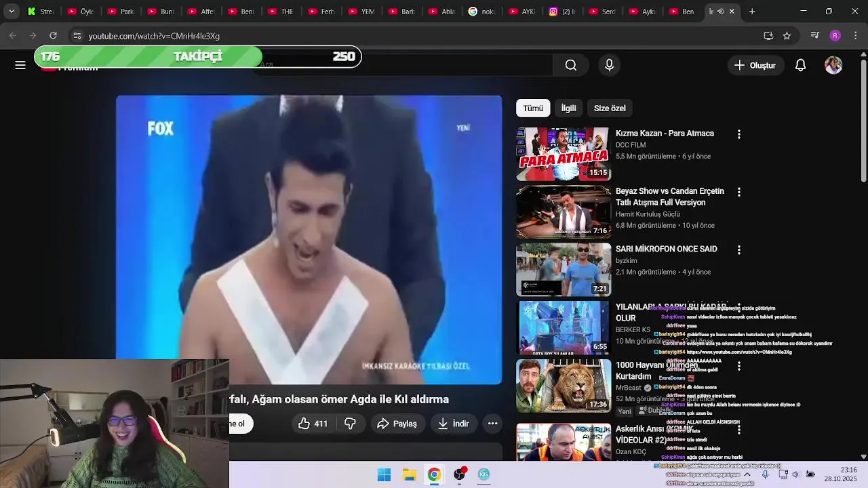Open the 1000 Hayvanı lion thumbnail
Screen dimensions: 868x488
tap(564, 386)
